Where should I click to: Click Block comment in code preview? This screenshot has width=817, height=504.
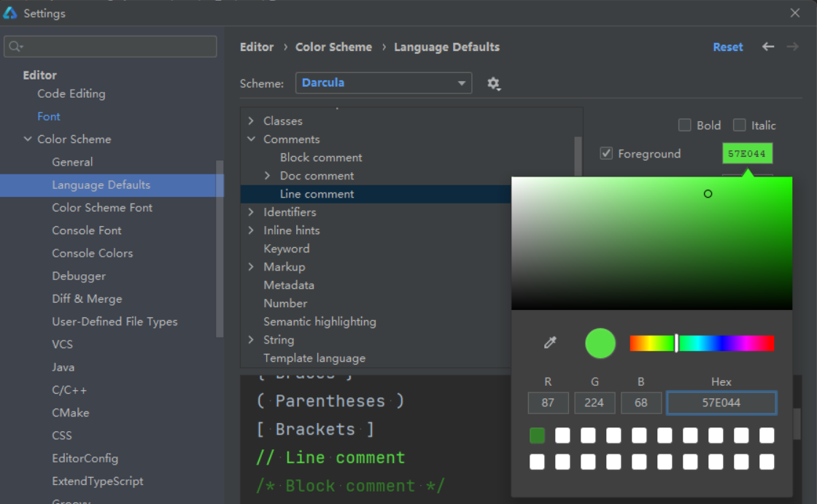[350, 486]
